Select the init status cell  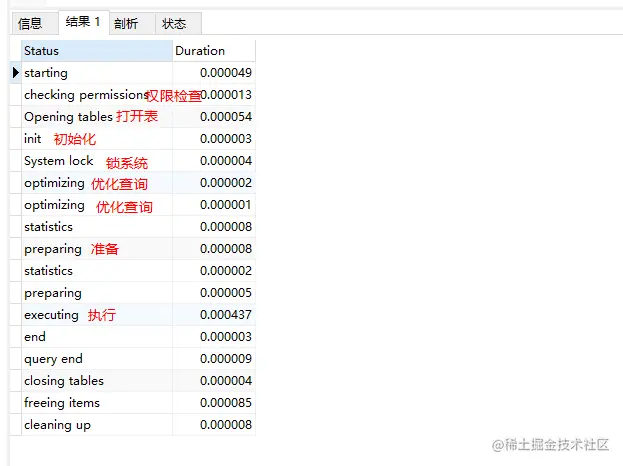coord(97,139)
